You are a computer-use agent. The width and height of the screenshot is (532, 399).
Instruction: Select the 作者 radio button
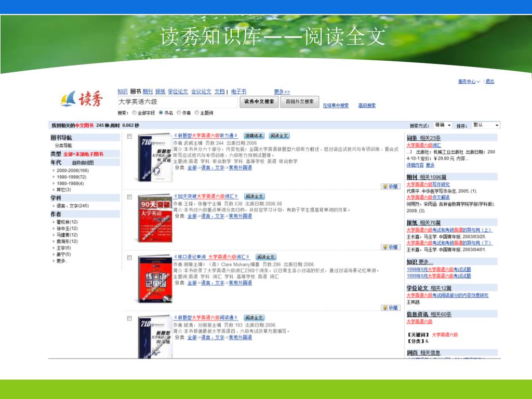click(x=179, y=113)
